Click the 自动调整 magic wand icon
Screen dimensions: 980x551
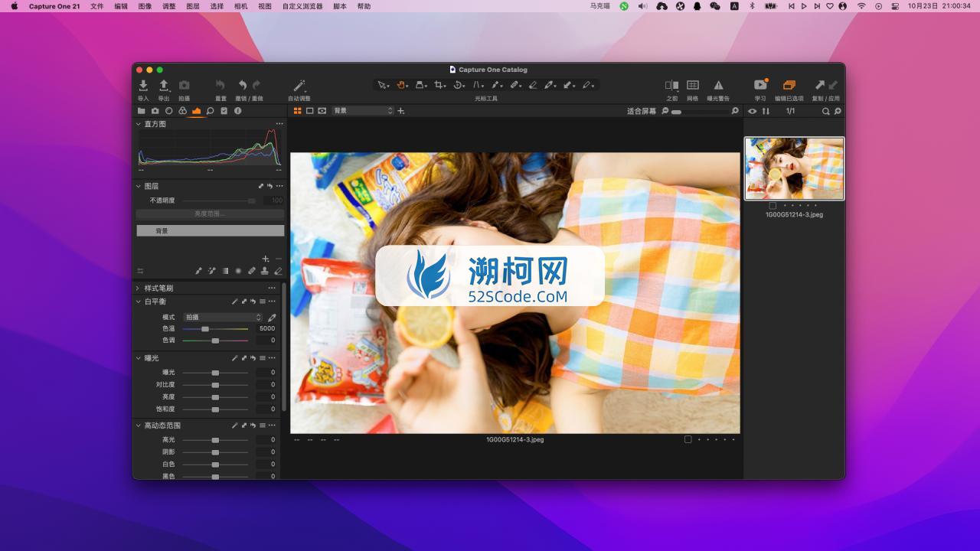click(299, 85)
